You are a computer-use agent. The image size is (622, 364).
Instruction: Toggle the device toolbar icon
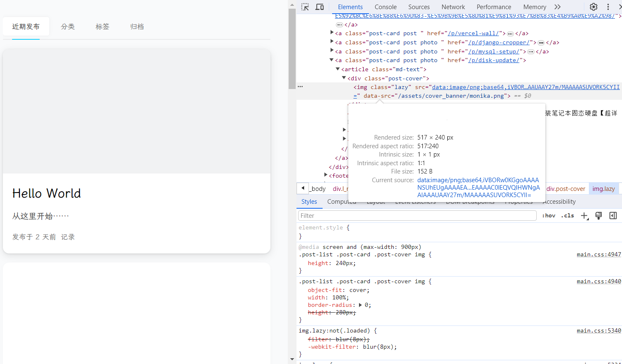click(x=320, y=7)
